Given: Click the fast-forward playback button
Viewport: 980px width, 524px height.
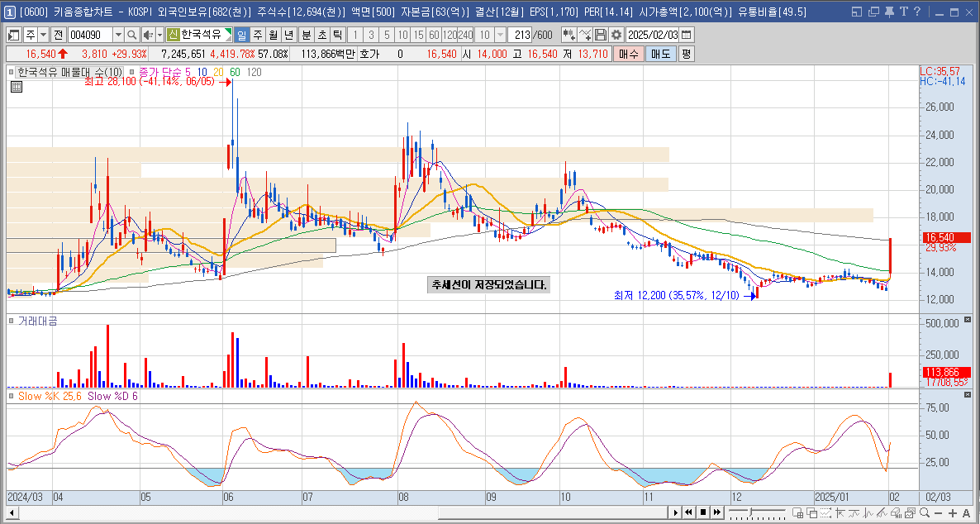Looking at the screenshot, I should click(717, 512).
